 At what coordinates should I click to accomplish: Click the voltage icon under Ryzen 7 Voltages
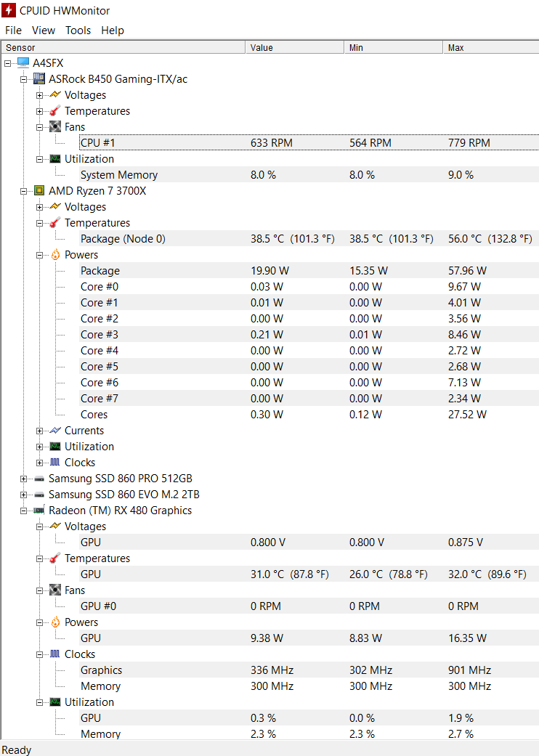click(55, 206)
